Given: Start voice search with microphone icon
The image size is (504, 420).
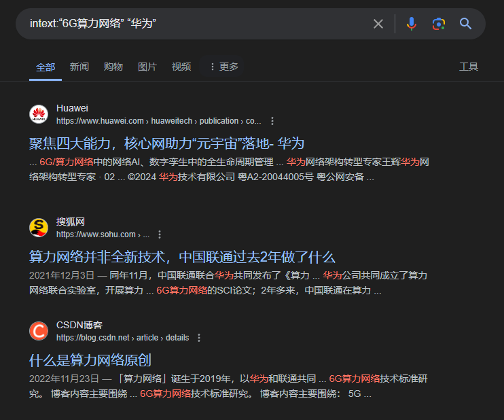Looking at the screenshot, I should (412, 24).
